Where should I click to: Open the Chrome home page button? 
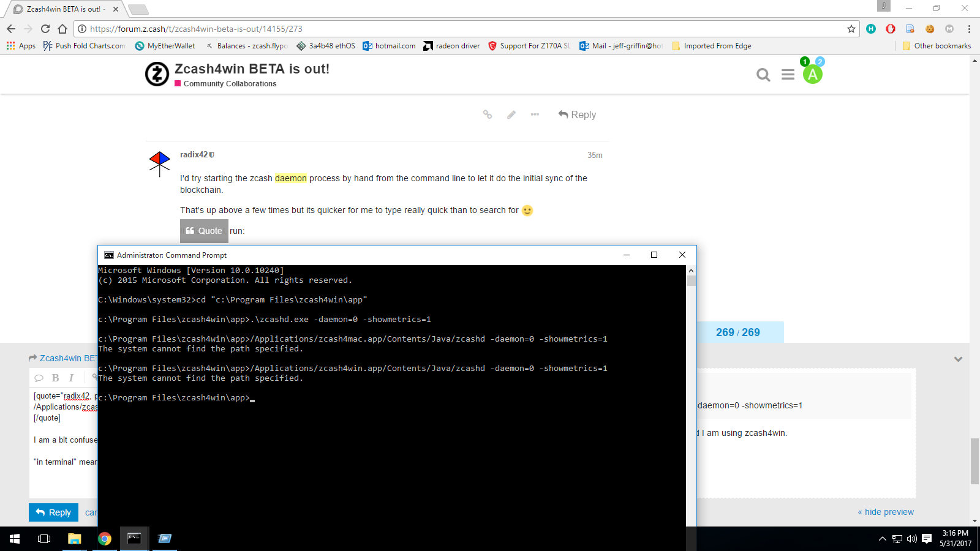tap(62, 29)
